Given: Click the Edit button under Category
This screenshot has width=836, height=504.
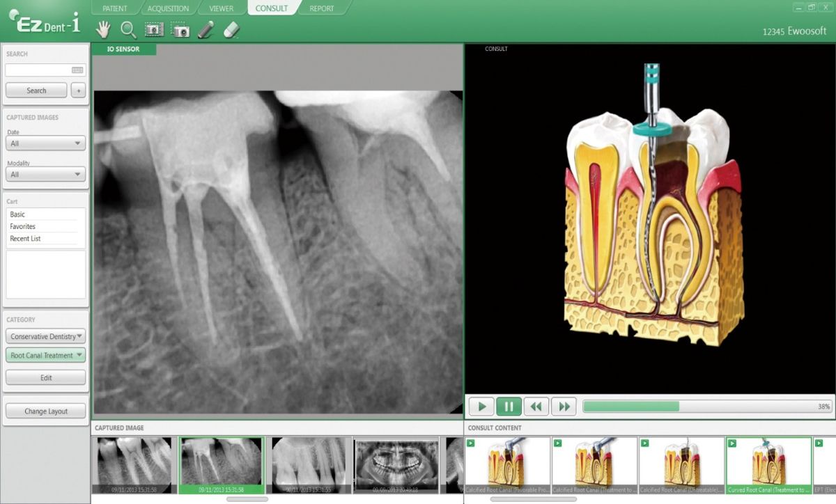Looking at the screenshot, I should coord(46,378).
